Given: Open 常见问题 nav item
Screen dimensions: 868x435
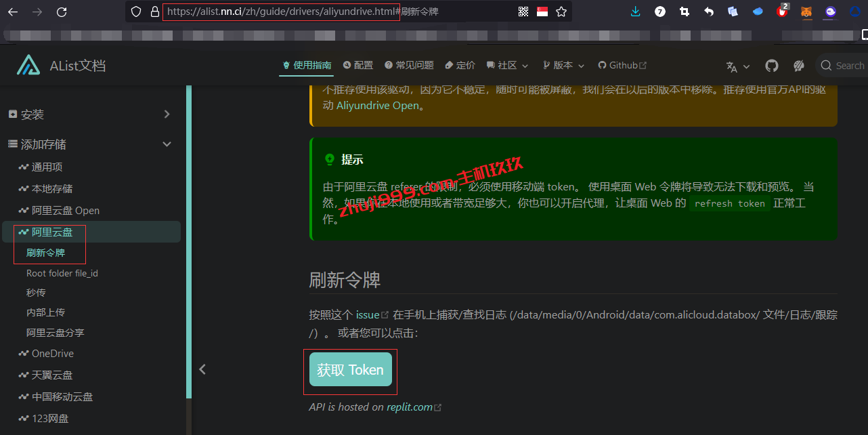Looking at the screenshot, I should click(409, 65).
